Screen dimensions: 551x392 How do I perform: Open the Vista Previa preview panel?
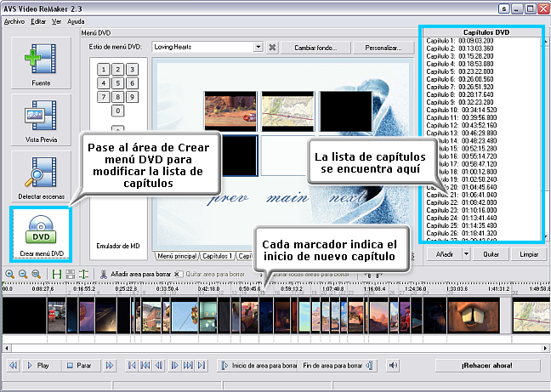(x=41, y=120)
